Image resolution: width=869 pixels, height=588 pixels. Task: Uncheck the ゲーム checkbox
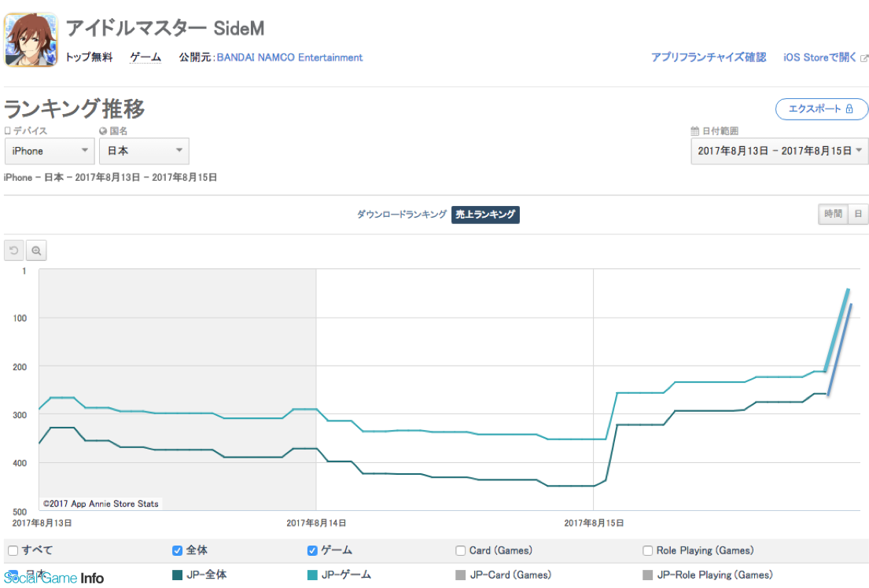312,550
